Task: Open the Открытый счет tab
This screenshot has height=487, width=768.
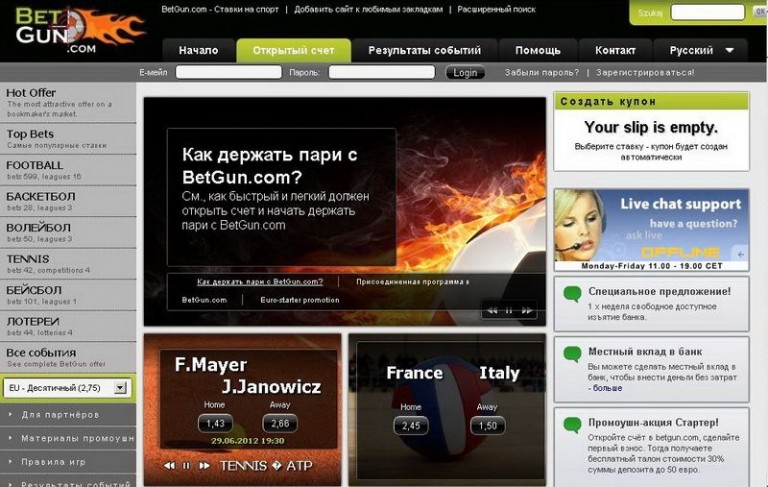Action: [293, 50]
